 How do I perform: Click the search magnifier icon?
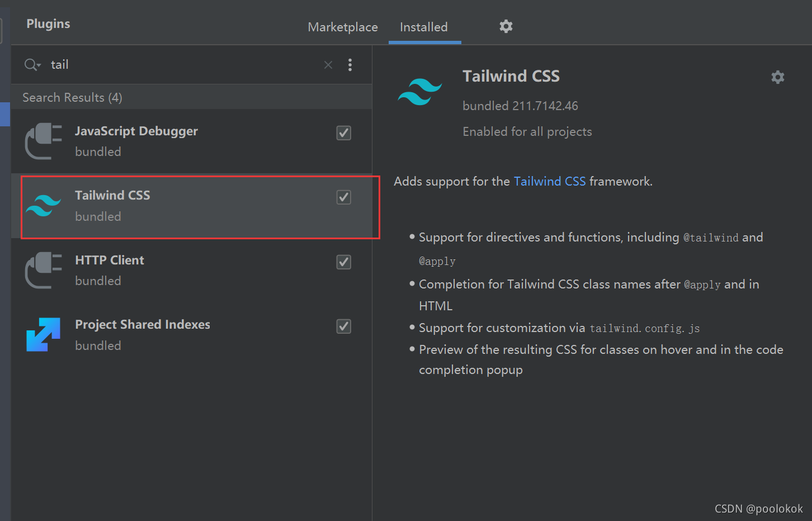click(29, 64)
